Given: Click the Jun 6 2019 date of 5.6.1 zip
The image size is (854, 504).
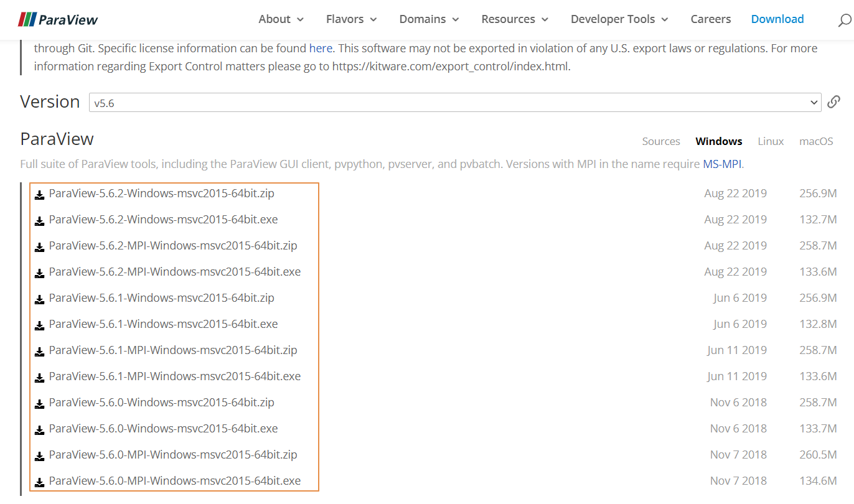Looking at the screenshot, I should tap(740, 298).
